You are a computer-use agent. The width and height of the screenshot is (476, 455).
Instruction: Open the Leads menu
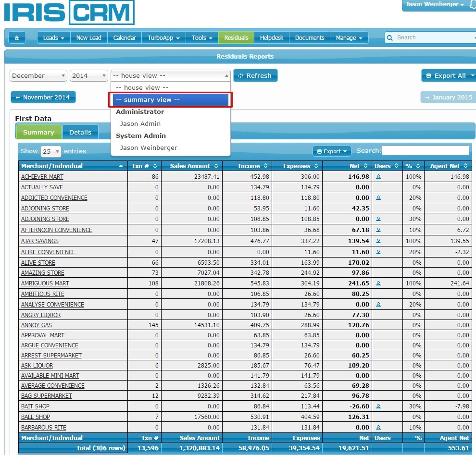[x=53, y=38]
